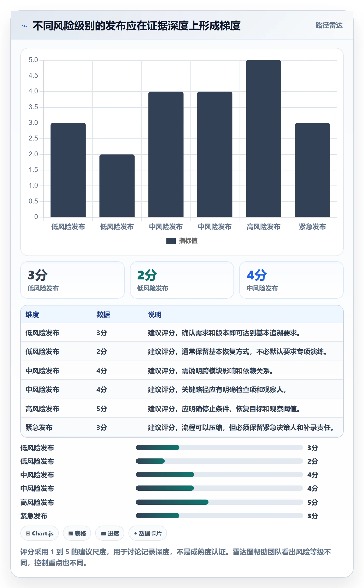Click the 数据 table column header
The height and width of the screenshot is (588, 364).
103,315
